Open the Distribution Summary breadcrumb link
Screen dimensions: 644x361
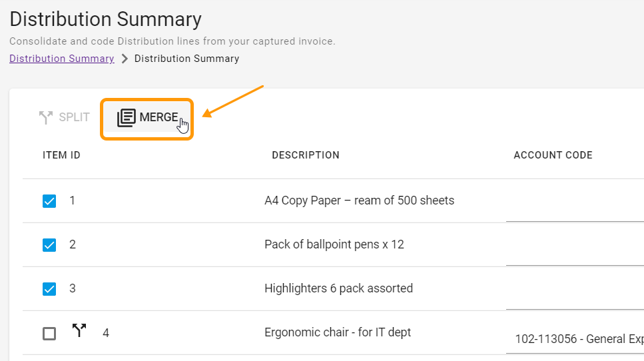click(x=62, y=59)
